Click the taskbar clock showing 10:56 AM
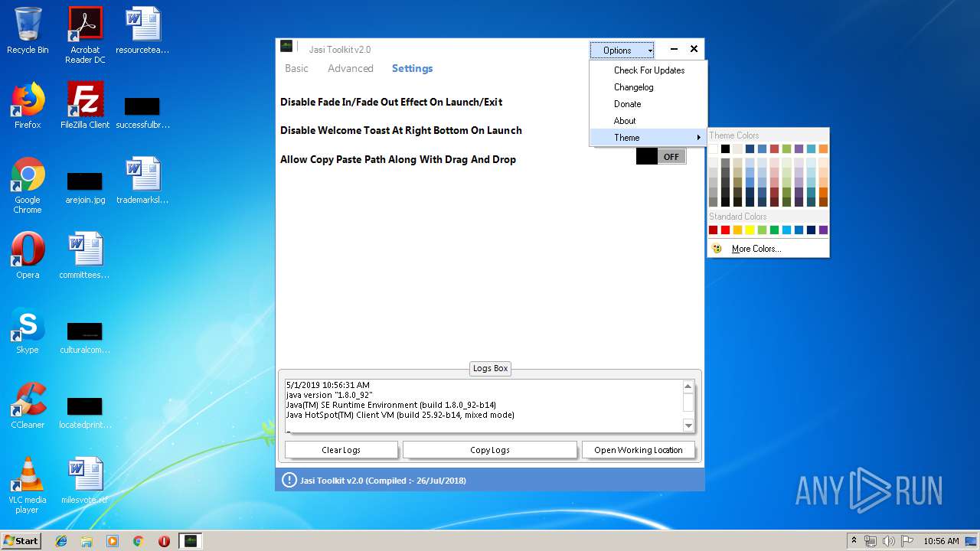 (941, 541)
